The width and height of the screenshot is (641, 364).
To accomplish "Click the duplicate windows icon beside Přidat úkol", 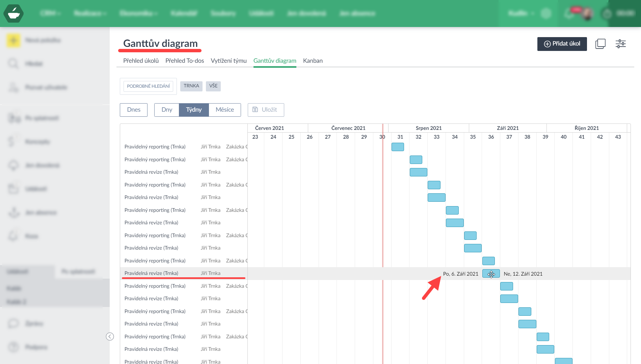I will 600,44.
